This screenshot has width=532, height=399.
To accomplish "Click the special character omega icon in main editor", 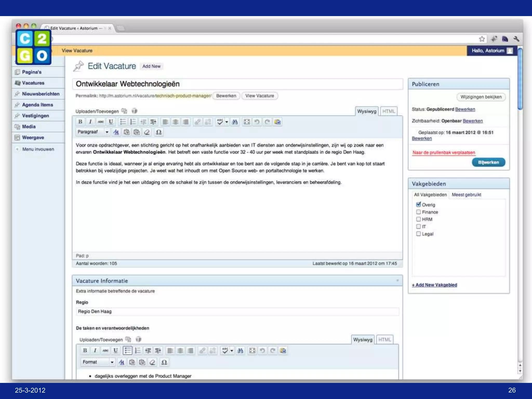I will [158, 132].
